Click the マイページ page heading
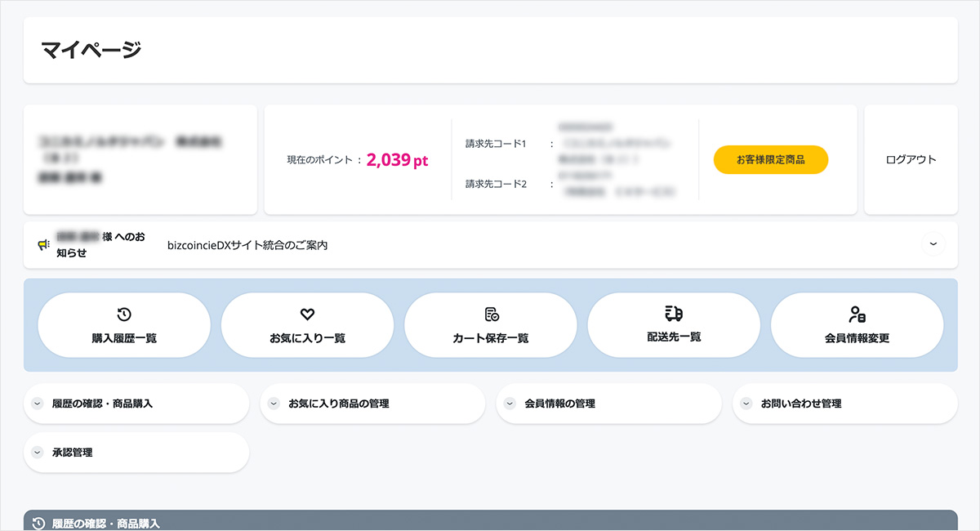 pos(91,50)
